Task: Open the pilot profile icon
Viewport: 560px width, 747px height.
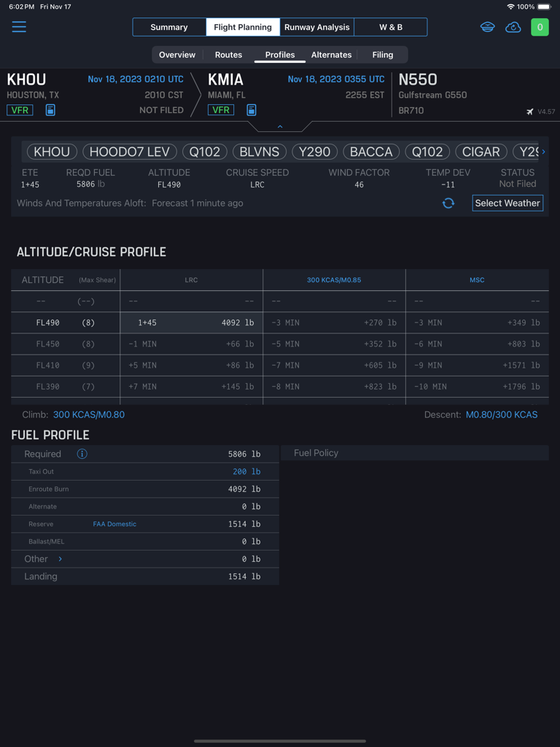Action: tap(487, 27)
